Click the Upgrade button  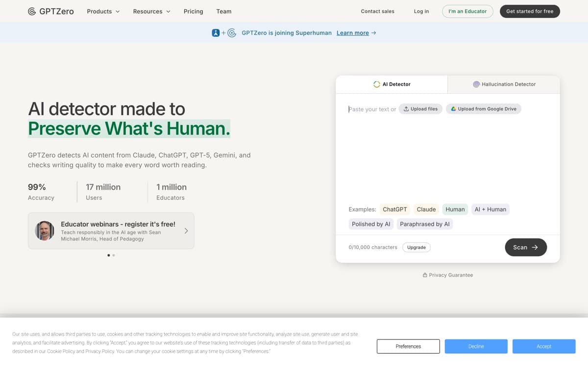(x=416, y=247)
